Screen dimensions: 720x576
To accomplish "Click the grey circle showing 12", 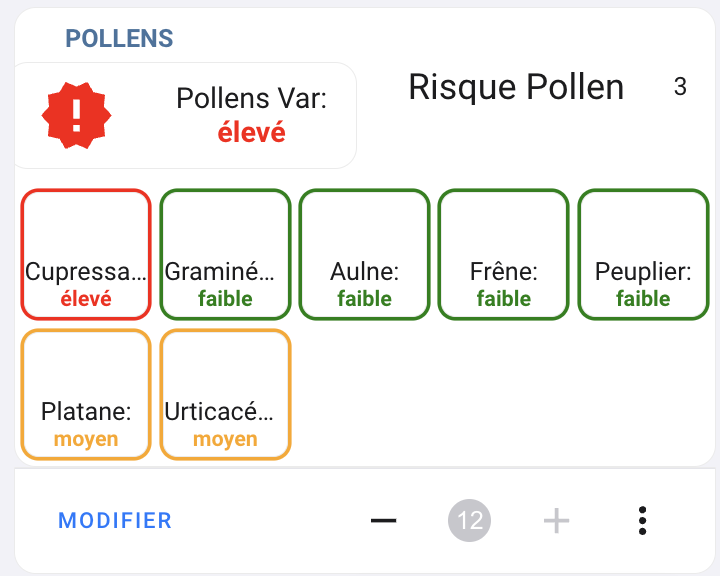I will point(470,520).
